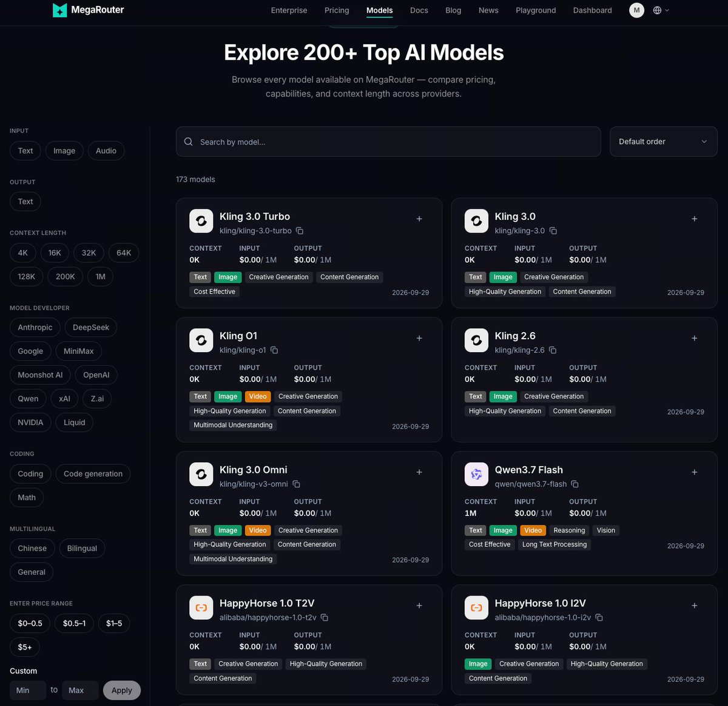Open the Default order sort dropdown
Viewport: 728px width, 706px height.
pyautogui.click(x=664, y=141)
